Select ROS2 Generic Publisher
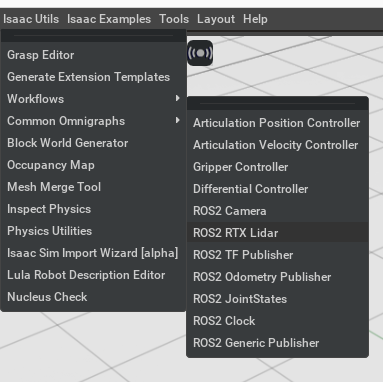 tap(277, 343)
